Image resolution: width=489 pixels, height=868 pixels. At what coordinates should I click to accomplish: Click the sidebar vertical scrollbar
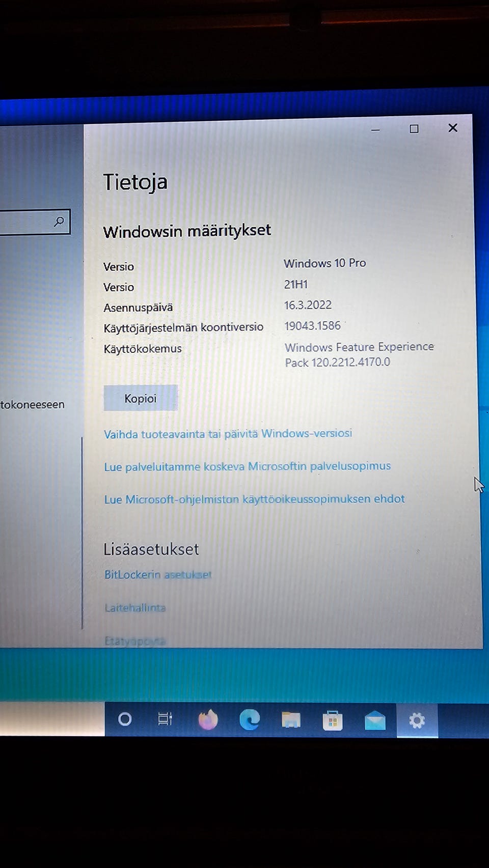[x=82, y=533]
